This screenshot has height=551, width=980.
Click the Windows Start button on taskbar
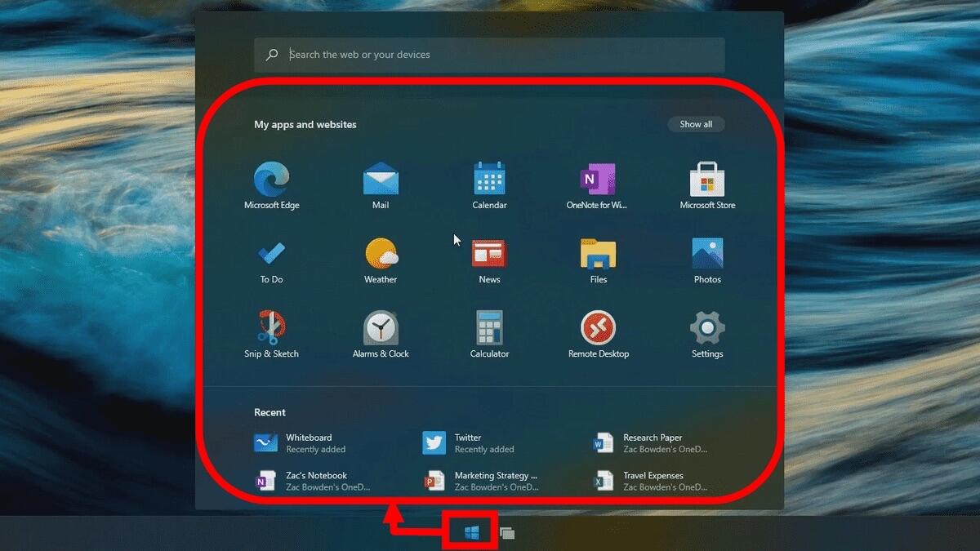471,533
